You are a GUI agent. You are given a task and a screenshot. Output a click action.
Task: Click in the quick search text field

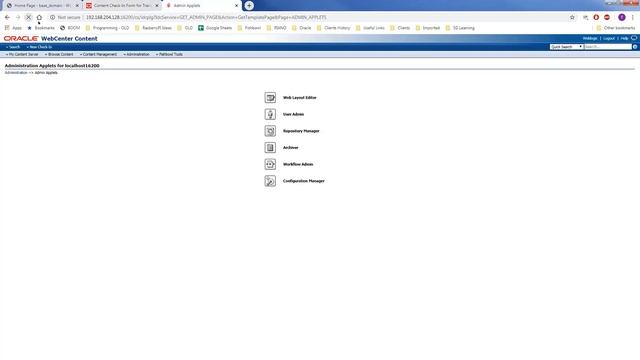pos(607,47)
